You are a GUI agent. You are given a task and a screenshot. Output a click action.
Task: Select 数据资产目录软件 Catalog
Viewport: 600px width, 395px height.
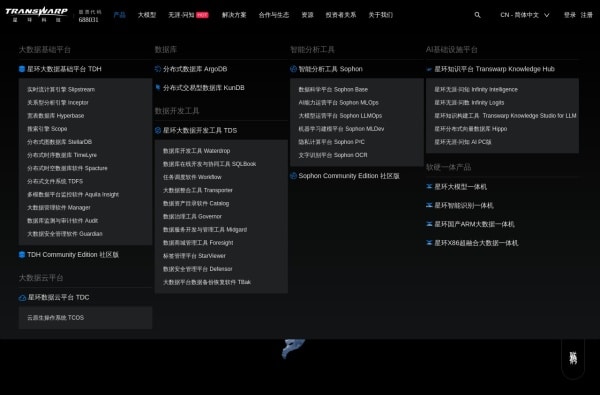(x=196, y=203)
